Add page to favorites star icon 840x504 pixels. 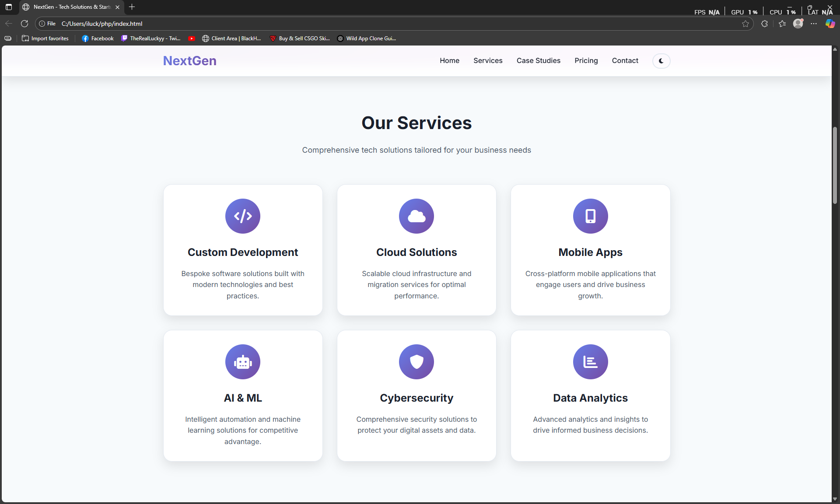745,24
